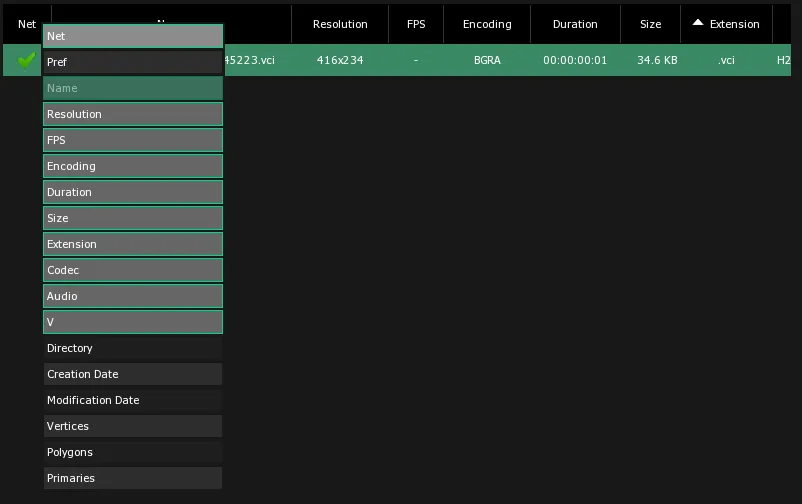This screenshot has width=802, height=504.
Task: Toggle Duration column in the menu
Action: (133, 192)
